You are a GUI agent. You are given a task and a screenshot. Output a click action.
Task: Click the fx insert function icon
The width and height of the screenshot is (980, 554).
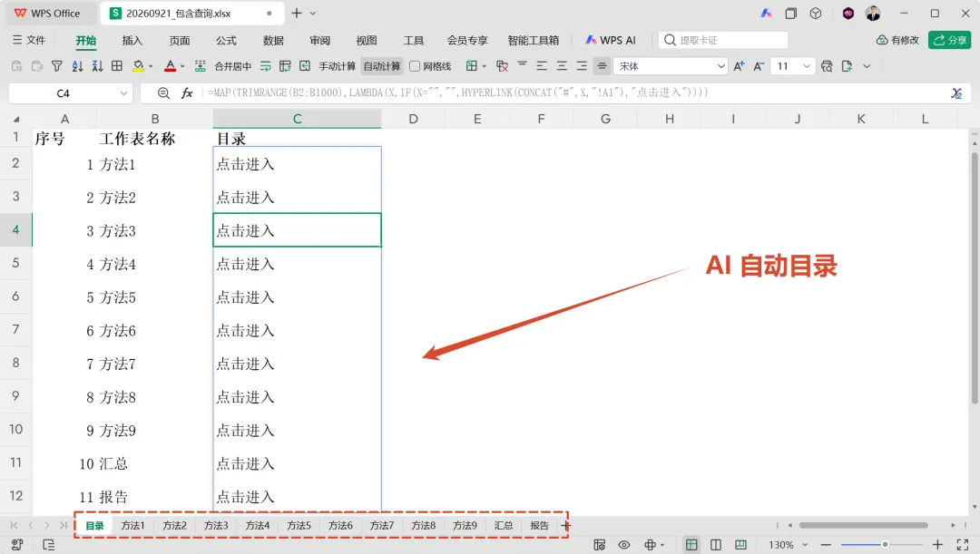click(187, 93)
